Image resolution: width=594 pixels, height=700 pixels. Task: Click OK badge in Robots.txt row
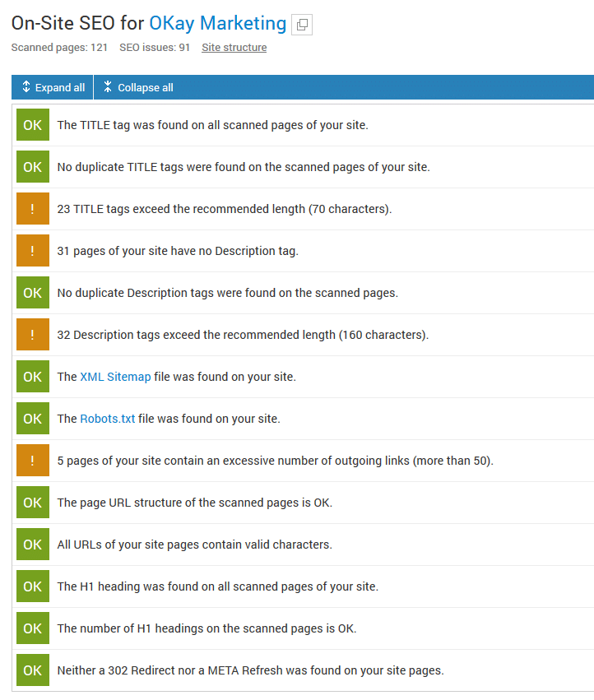(33, 419)
